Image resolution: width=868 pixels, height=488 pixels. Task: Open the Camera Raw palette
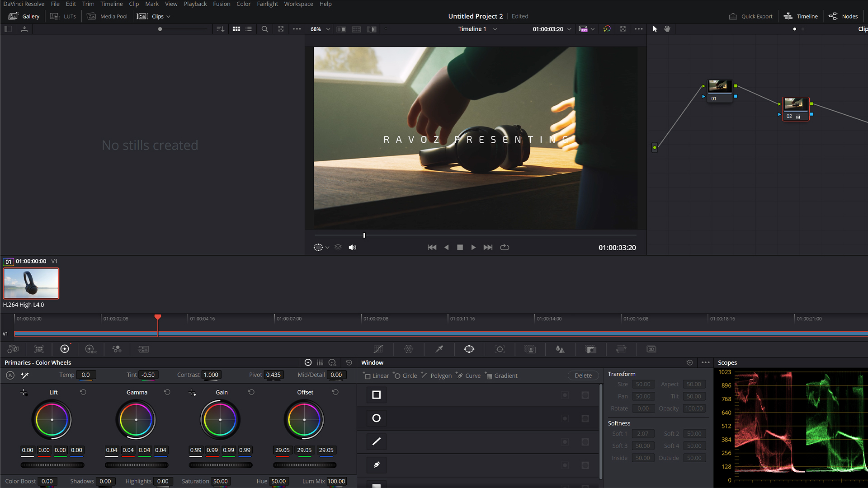pyautogui.click(x=13, y=349)
